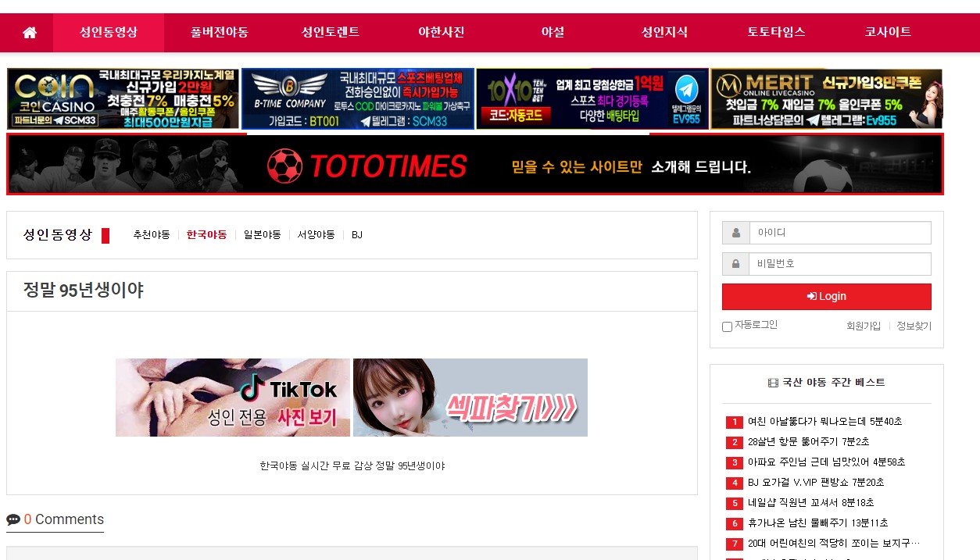Open weekly best entry ranked 5 (8분18초)
Viewport: 980px width, 560px height.
811,503
